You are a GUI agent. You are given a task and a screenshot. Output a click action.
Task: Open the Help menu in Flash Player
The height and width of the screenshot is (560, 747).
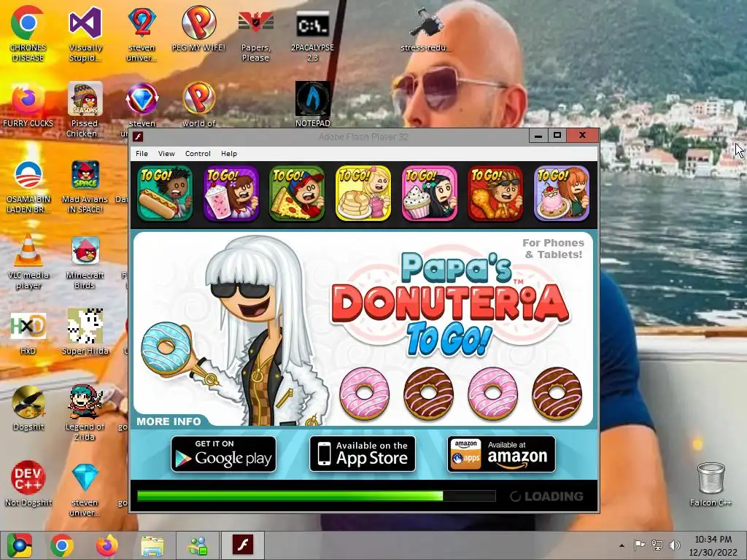pyautogui.click(x=228, y=153)
